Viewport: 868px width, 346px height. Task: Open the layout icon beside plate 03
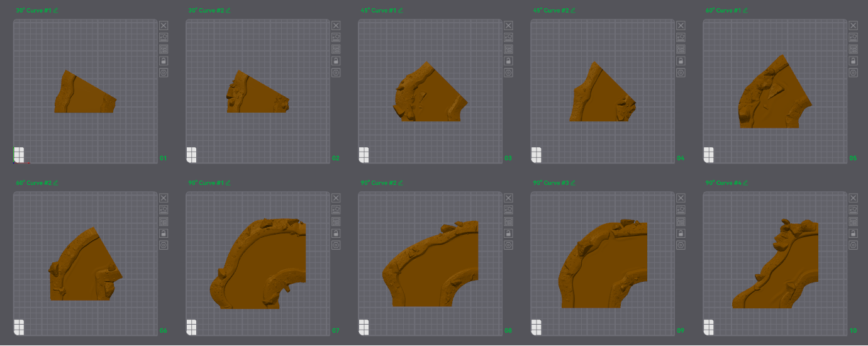[x=508, y=49]
